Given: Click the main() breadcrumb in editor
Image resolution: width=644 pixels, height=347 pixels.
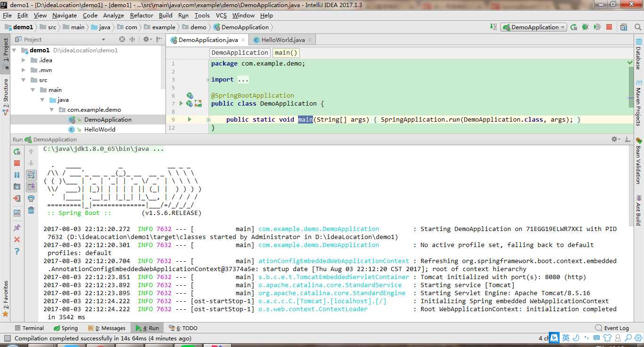Looking at the screenshot, I should (x=286, y=53).
